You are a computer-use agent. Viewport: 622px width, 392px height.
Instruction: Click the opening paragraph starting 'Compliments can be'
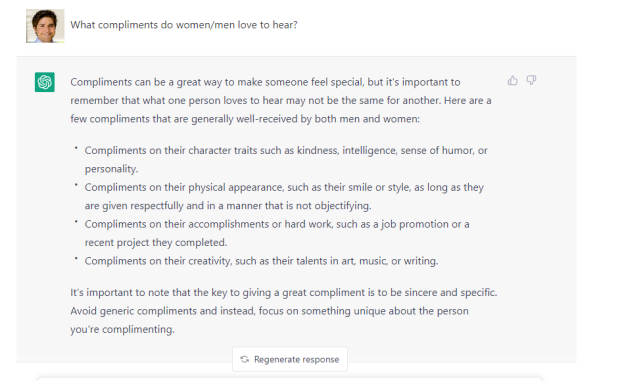pos(281,100)
